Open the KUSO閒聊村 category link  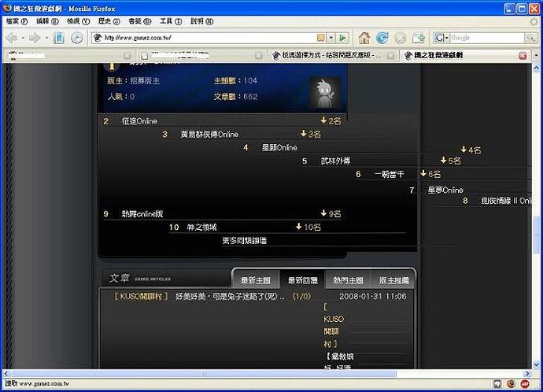click(142, 297)
